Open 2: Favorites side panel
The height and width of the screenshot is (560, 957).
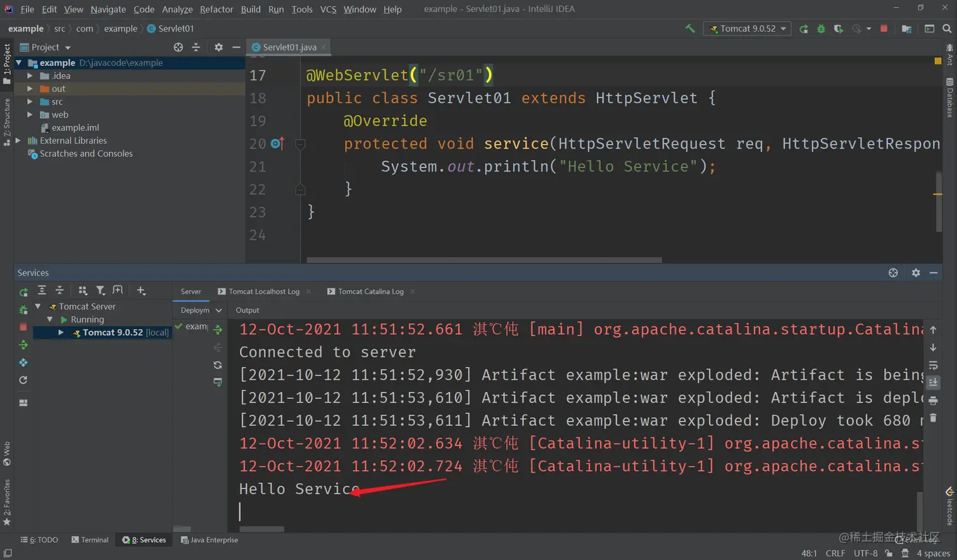[x=7, y=502]
